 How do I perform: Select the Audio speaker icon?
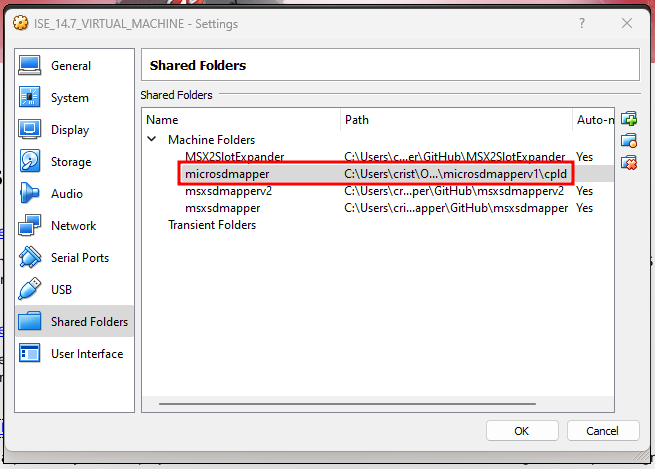pos(30,194)
